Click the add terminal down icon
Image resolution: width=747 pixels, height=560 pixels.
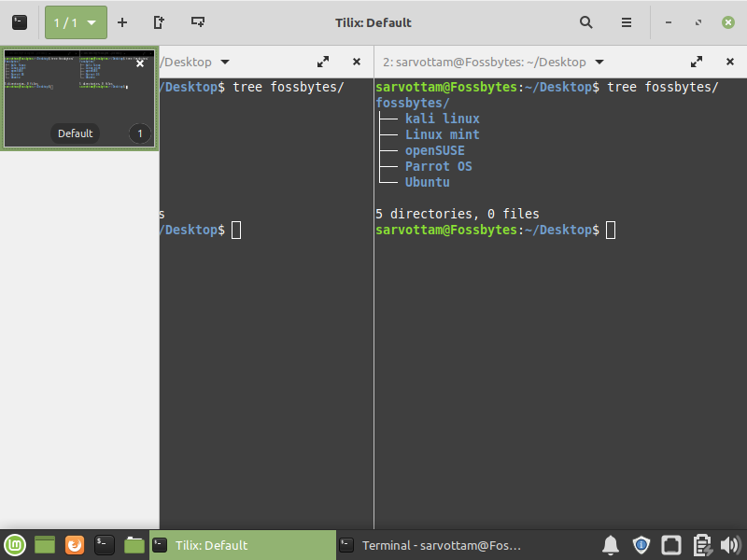[x=197, y=22]
